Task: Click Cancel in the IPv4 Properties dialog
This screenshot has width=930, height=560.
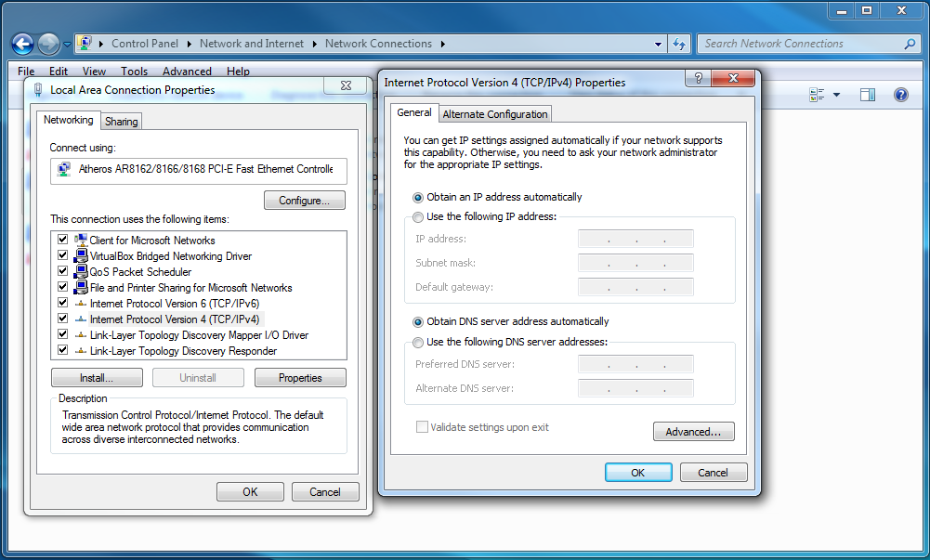Action: coord(713,473)
